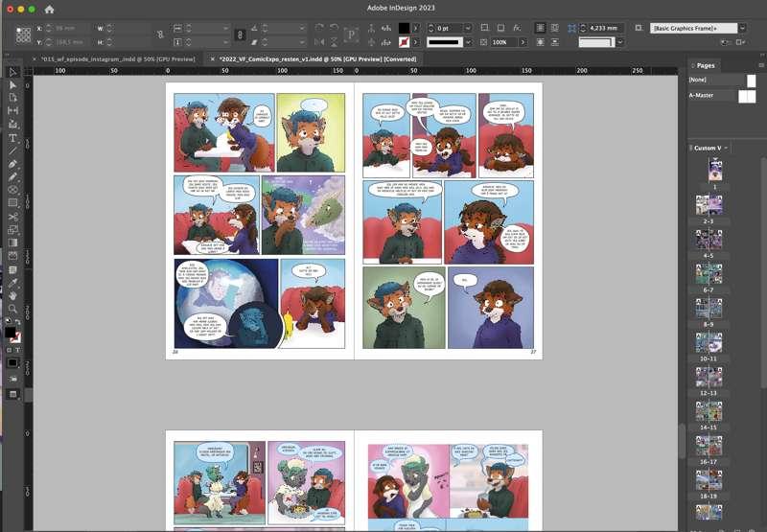The height and width of the screenshot is (532, 767).
Task: Select the Gap tool
Action: tap(12, 111)
